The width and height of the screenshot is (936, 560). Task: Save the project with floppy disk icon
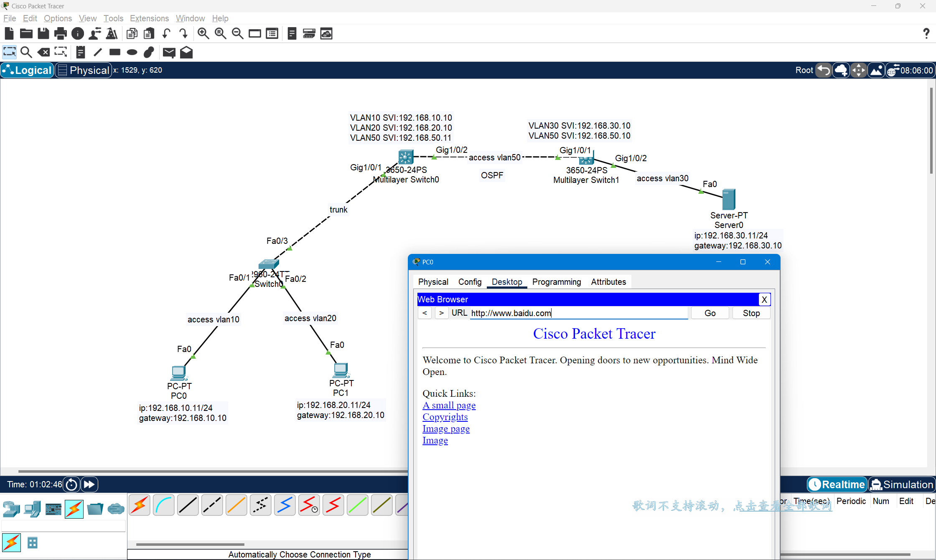tap(43, 33)
